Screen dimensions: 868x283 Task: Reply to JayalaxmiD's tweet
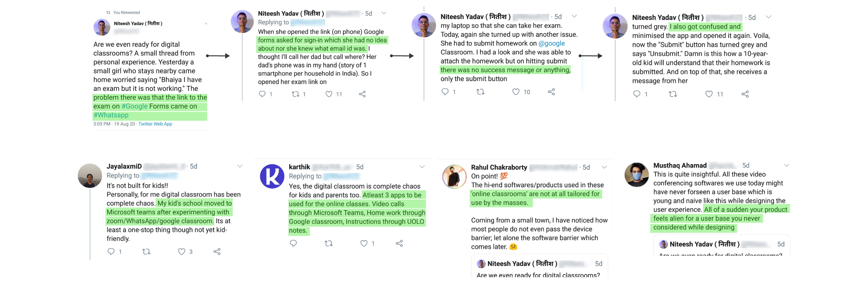click(x=111, y=251)
